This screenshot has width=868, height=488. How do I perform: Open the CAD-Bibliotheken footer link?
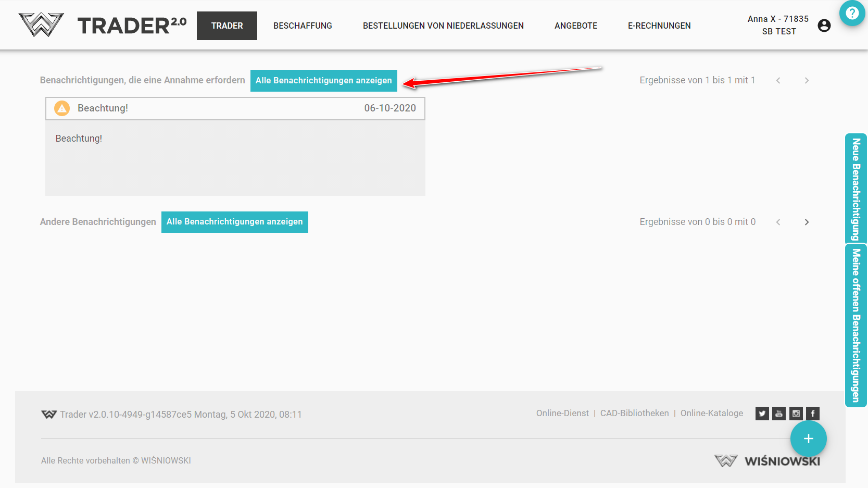pyautogui.click(x=634, y=413)
